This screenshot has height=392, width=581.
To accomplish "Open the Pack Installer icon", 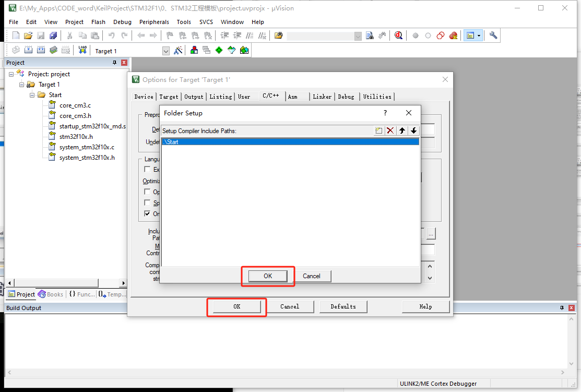I will point(244,51).
